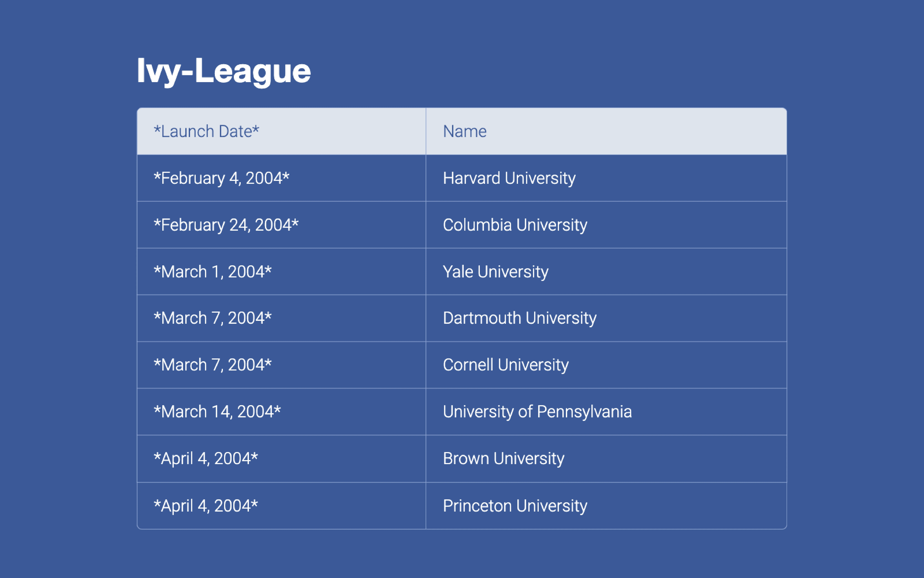Select the Dartmouth University entry
924x578 pixels.
coord(519,318)
